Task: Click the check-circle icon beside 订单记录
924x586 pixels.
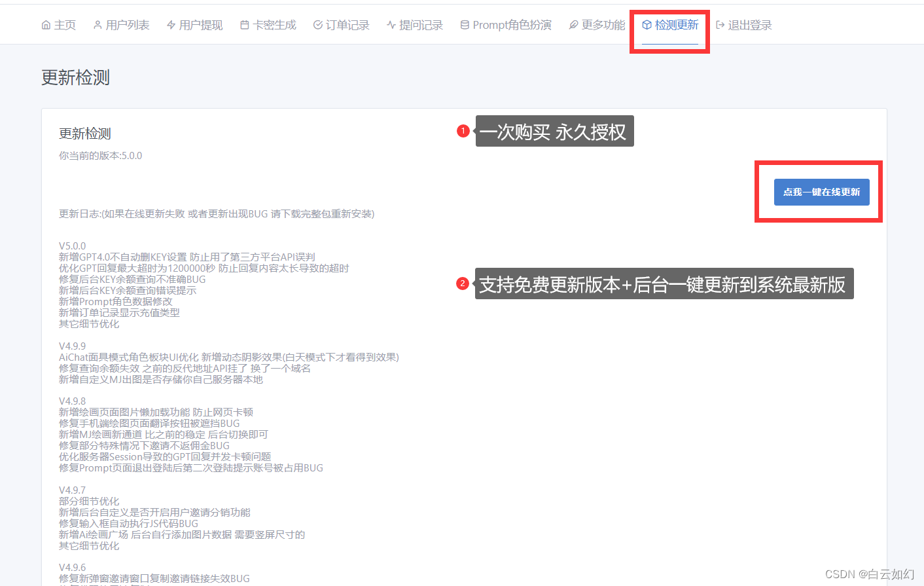Action: pos(318,25)
